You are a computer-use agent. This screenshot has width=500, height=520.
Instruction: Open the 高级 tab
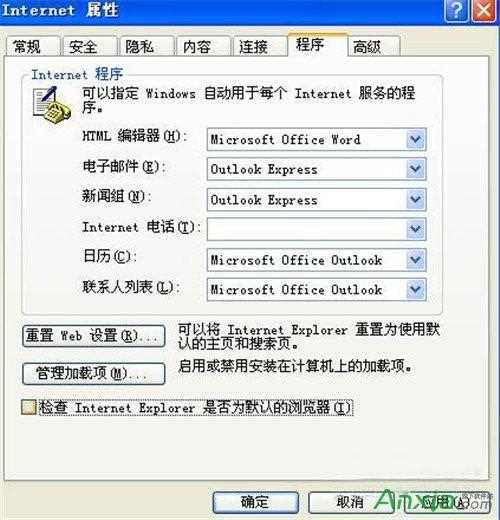click(373, 47)
